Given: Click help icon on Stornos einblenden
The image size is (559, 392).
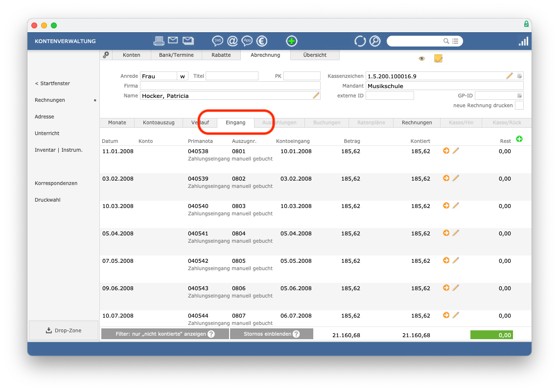Looking at the screenshot, I should tap(296, 334).
